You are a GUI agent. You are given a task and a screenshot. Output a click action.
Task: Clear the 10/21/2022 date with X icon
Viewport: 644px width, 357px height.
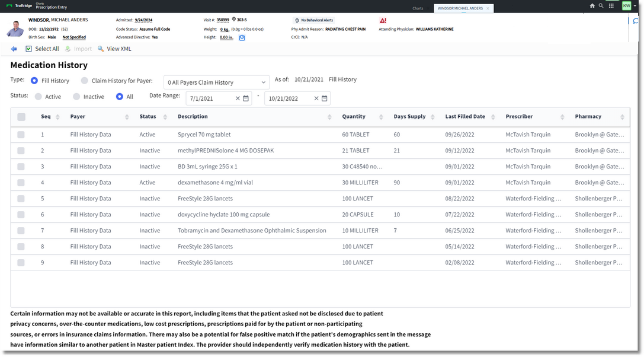click(316, 98)
